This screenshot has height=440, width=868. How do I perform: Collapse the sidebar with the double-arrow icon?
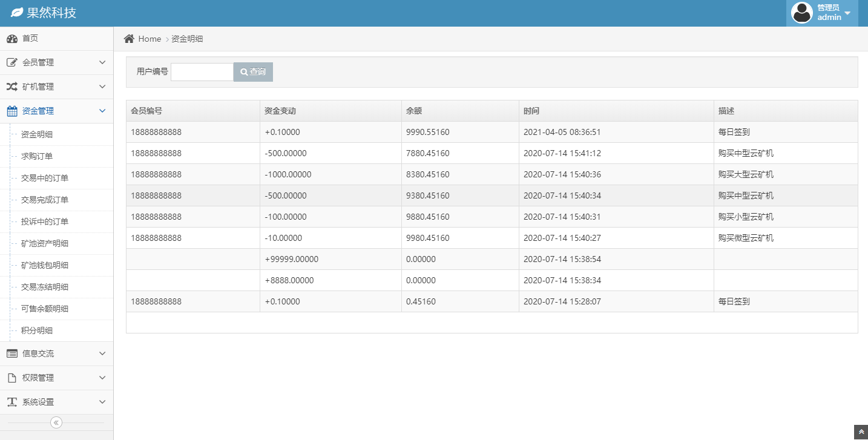[56, 422]
